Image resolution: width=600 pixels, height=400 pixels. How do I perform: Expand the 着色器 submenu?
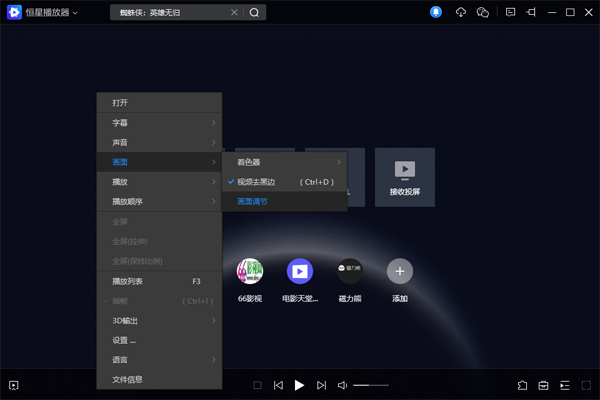tap(285, 162)
